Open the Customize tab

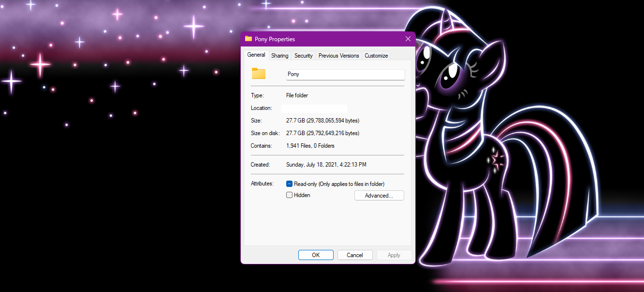[376, 56]
